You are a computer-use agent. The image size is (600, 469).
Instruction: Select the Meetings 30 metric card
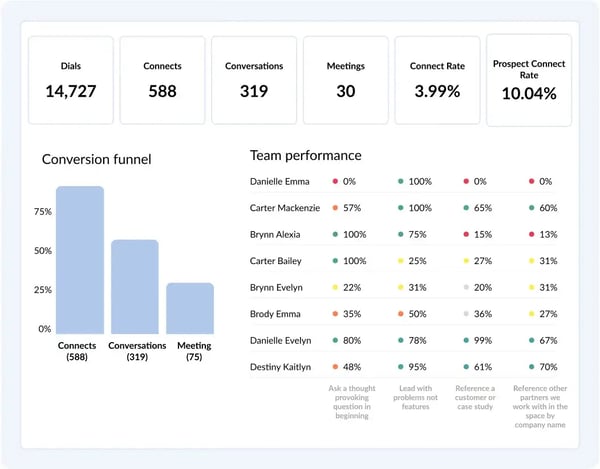(346, 80)
